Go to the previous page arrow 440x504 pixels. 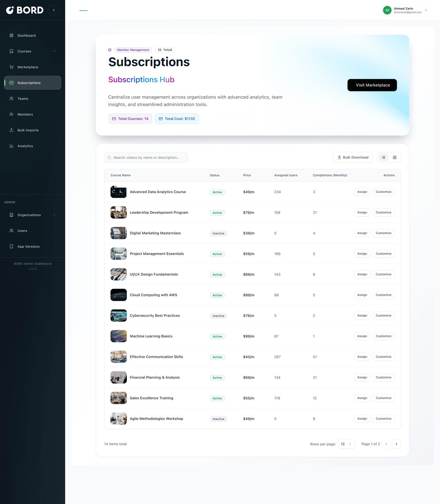pos(386,444)
